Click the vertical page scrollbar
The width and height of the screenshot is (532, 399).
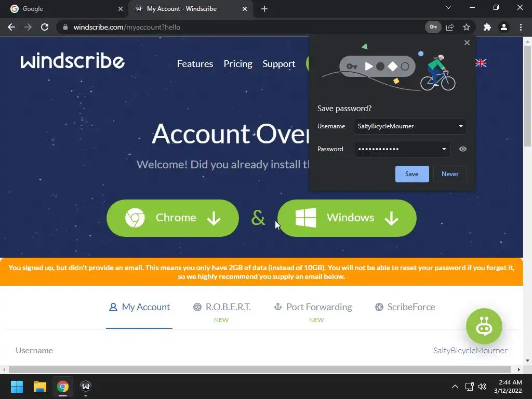pyautogui.click(x=528, y=96)
